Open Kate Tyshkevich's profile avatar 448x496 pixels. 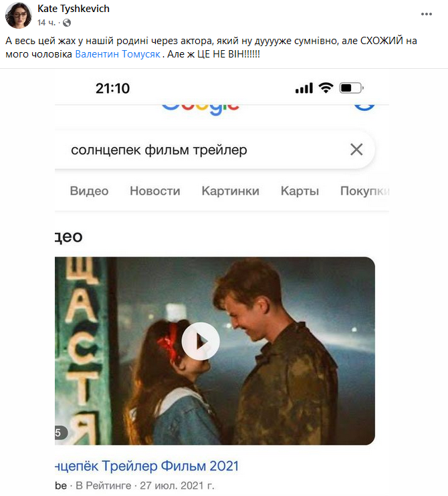click(18, 15)
